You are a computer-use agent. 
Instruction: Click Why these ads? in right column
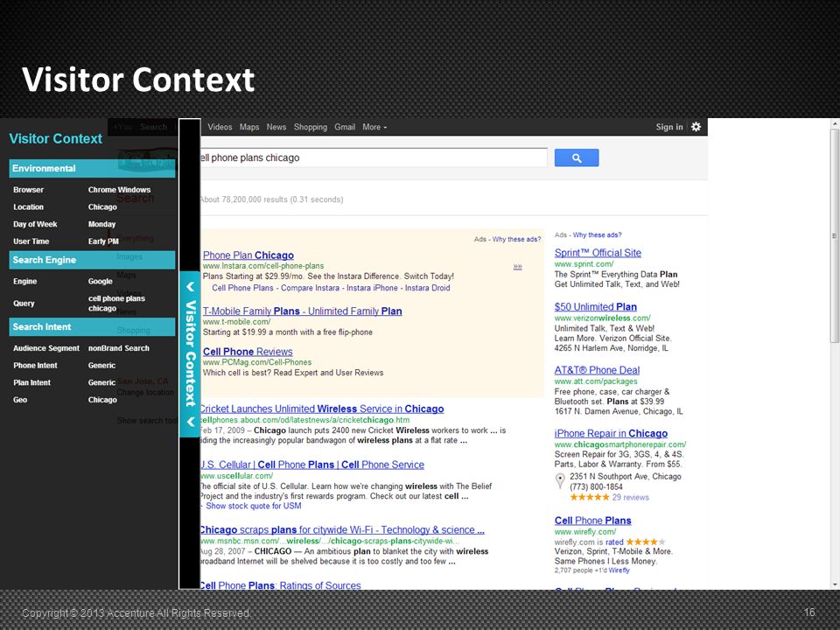[x=598, y=235]
